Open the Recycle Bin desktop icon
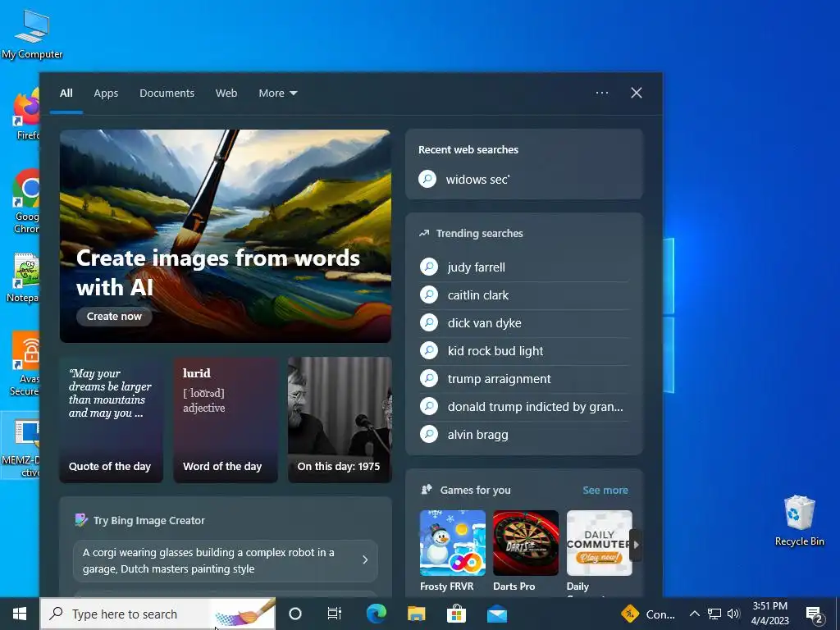The width and height of the screenshot is (840, 630). (799, 520)
